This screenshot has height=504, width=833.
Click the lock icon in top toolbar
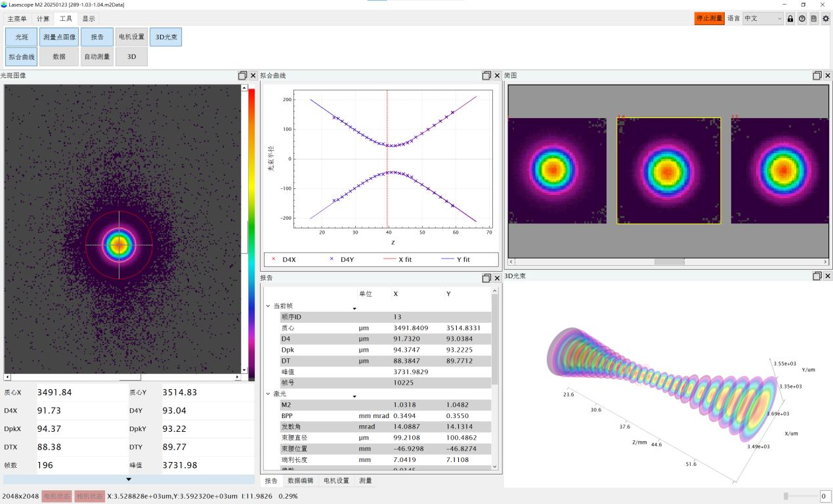[x=790, y=19]
